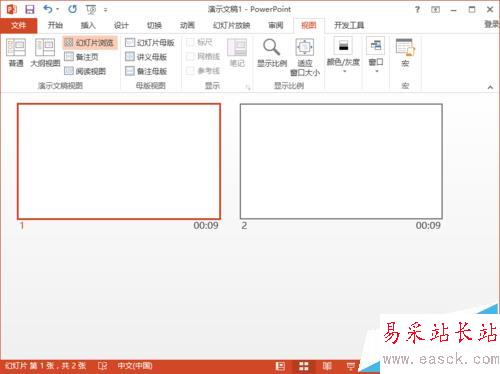Switch to 大纲视图 (Outline) view

(x=45, y=53)
